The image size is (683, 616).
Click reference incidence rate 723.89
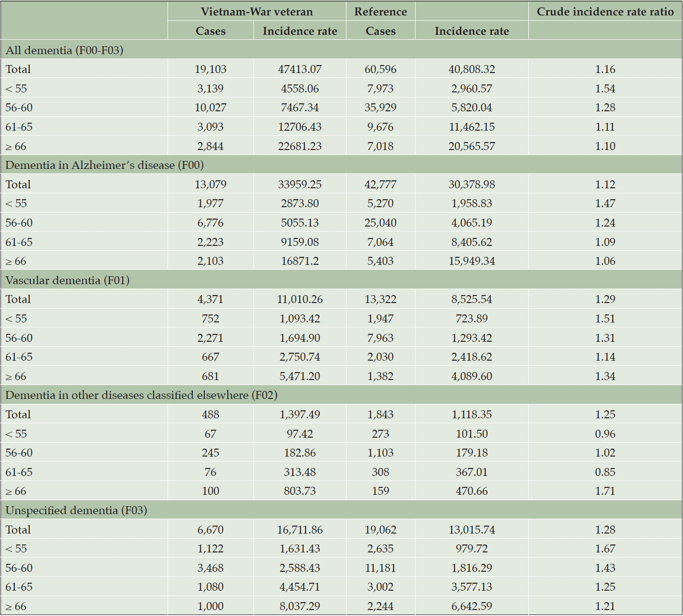coord(472,318)
